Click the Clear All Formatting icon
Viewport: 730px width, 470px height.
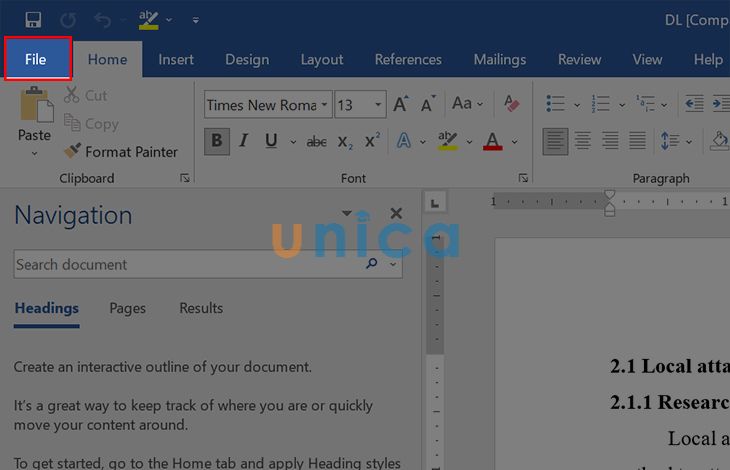click(x=511, y=104)
